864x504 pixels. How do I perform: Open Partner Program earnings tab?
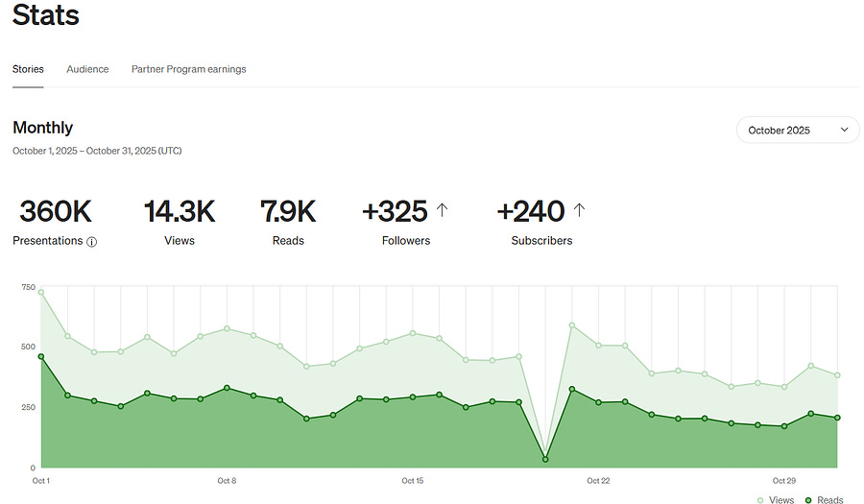pyautogui.click(x=188, y=69)
